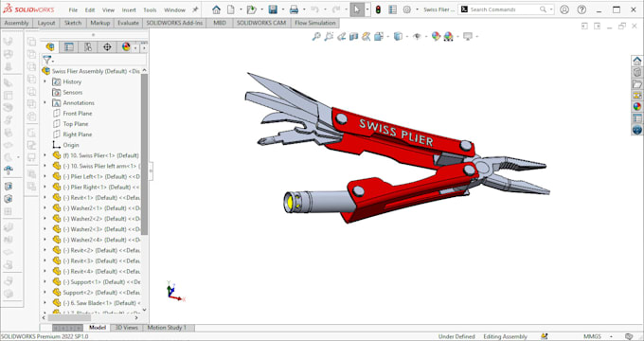Pin the menu bar with pushpin icon
The width and height of the screenshot is (644, 341).
click(x=195, y=9)
